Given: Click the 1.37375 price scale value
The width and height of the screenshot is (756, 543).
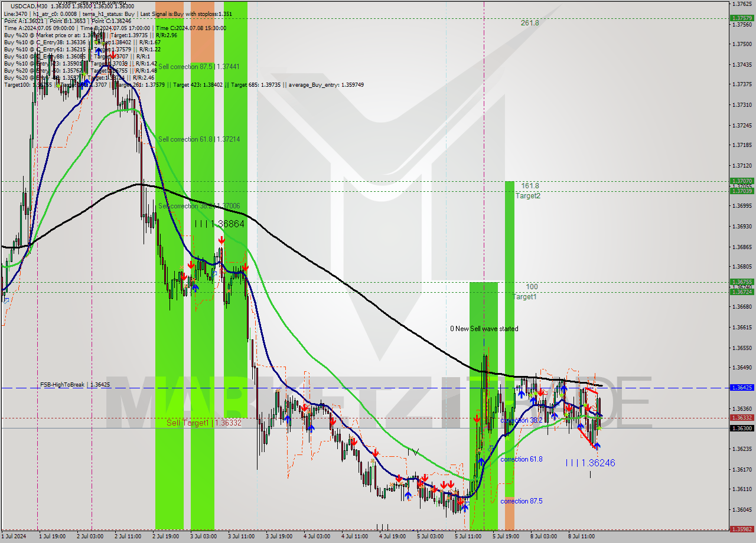Looking at the screenshot, I should (x=742, y=84).
